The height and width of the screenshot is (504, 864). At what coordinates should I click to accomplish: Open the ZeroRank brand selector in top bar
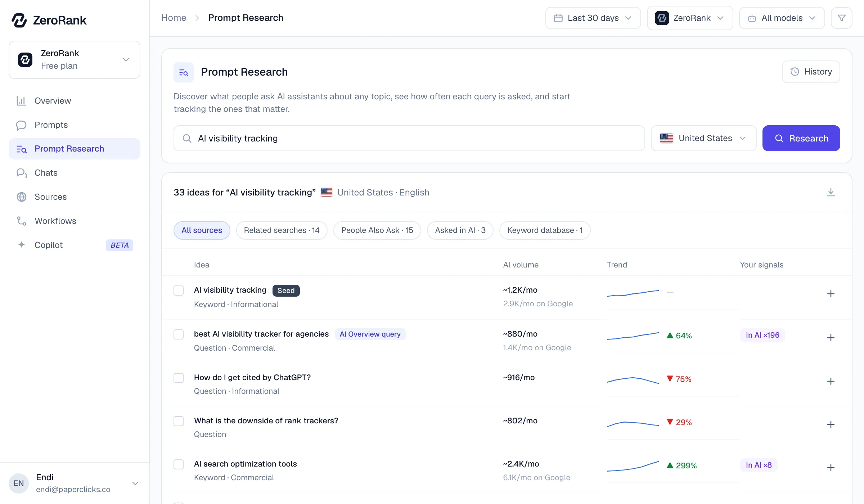pyautogui.click(x=690, y=18)
